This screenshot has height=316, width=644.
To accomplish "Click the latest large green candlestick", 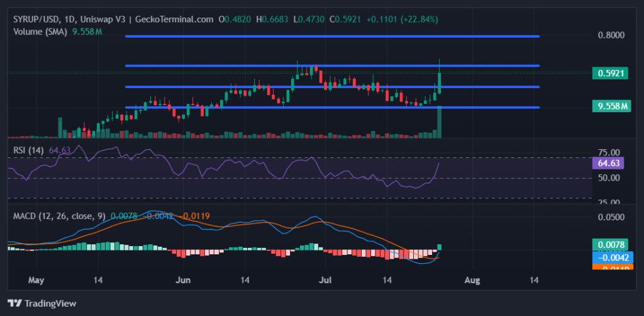I will tap(439, 82).
